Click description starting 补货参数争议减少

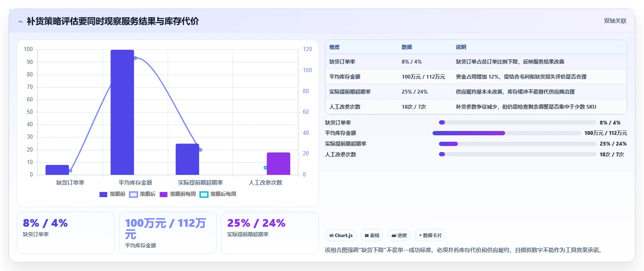pos(526,107)
